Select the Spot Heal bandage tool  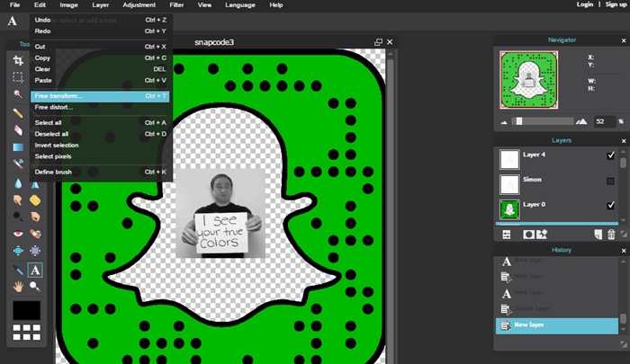coord(35,234)
